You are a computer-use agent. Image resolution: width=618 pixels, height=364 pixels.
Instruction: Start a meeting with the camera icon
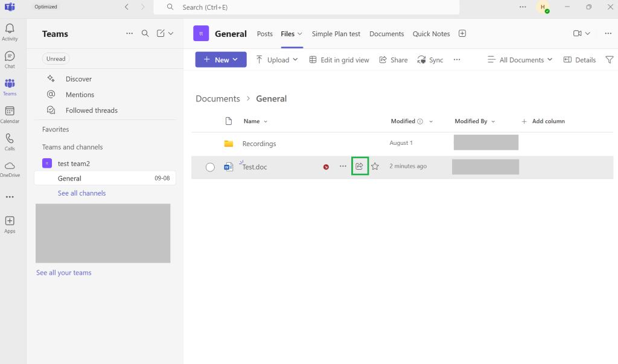tap(578, 34)
